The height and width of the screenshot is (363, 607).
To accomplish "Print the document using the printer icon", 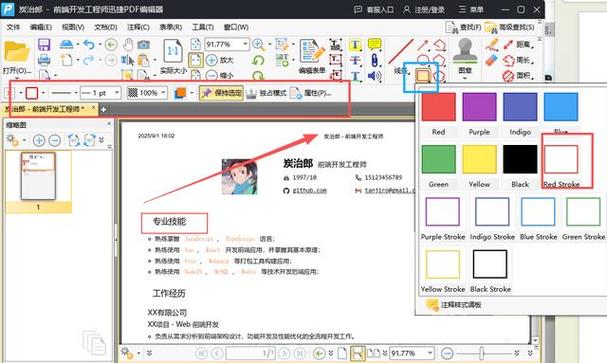I will click(x=44, y=60).
